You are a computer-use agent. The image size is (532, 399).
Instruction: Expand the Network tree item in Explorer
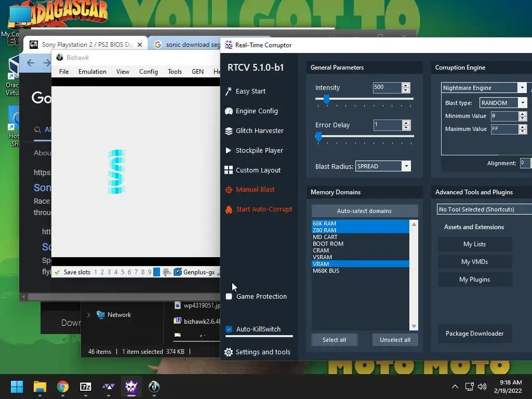(x=88, y=315)
